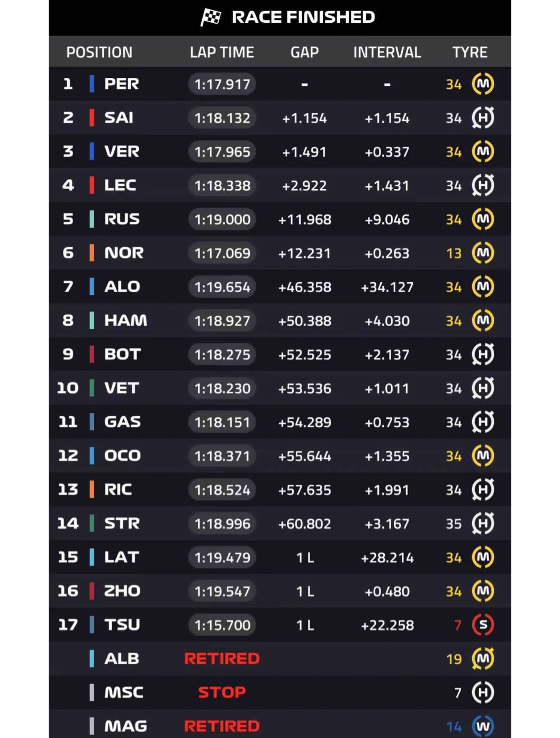Select the LAP TIME column header
The width and height of the screenshot is (560, 738).
[222, 52]
